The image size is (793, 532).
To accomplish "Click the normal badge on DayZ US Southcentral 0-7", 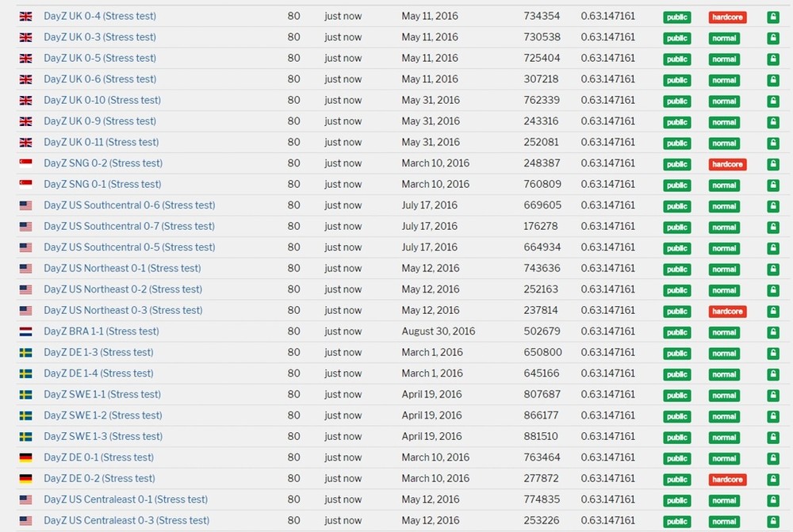I will point(724,228).
